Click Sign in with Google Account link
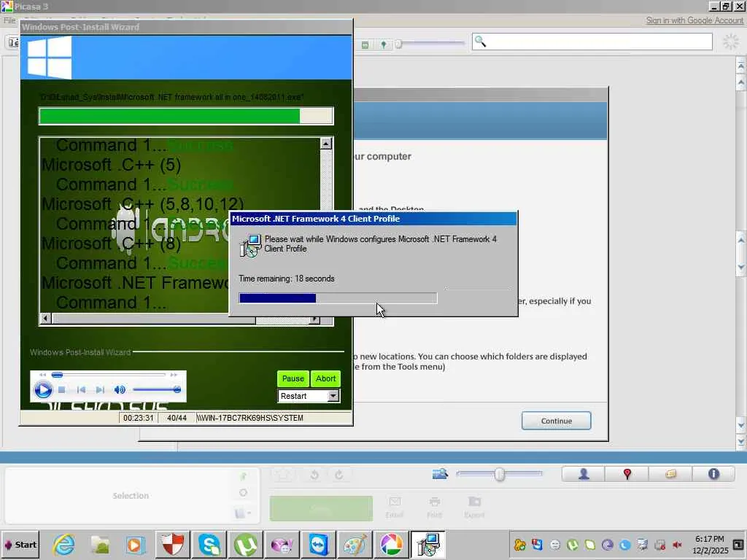The width and height of the screenshot is (747, 560). pos(694,20)
